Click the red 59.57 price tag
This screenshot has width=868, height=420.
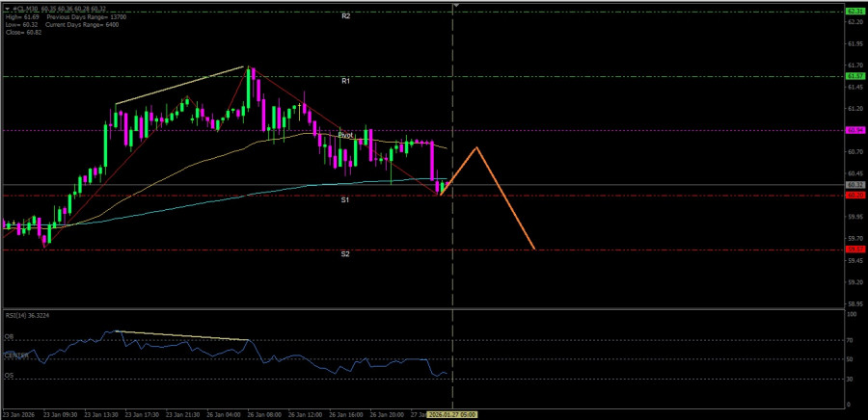tap(854, 249)
